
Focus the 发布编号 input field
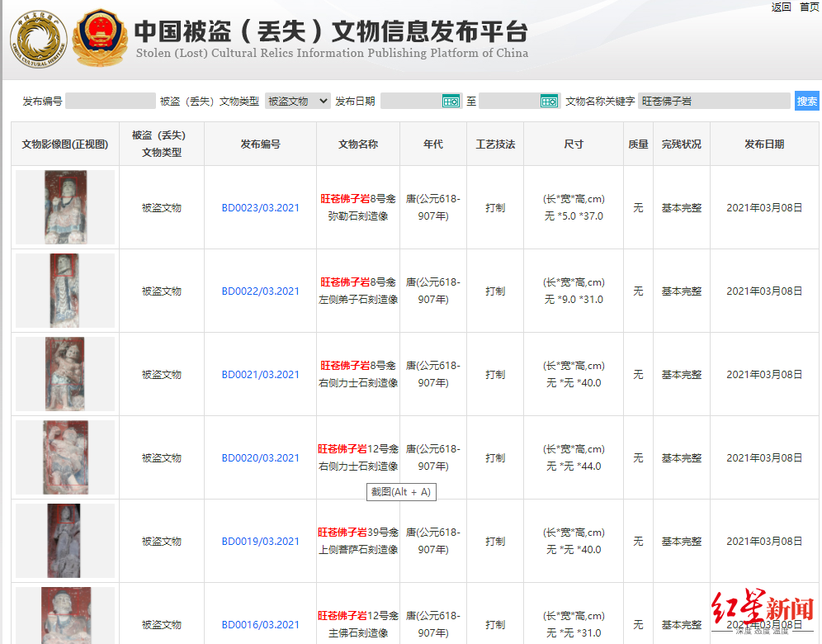click(110, 101)
